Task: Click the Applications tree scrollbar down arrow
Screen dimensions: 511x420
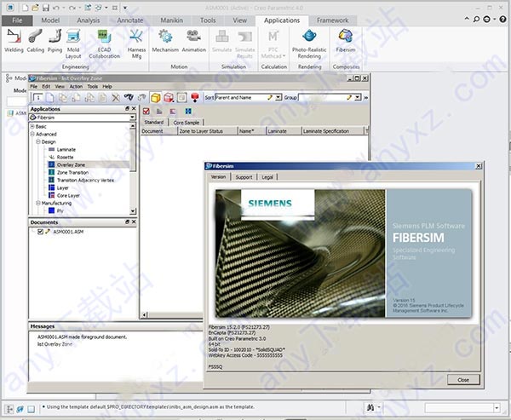Action: coord(133,211)
